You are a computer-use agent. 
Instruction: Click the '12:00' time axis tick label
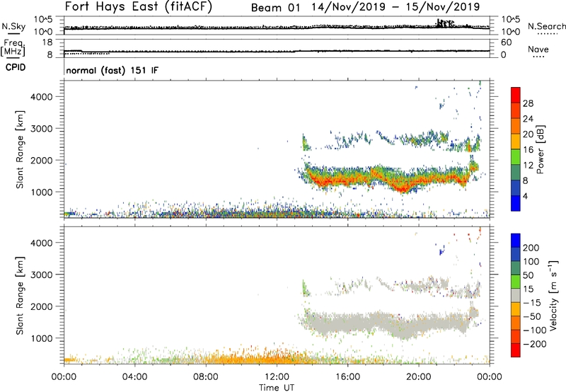[277, 377]
